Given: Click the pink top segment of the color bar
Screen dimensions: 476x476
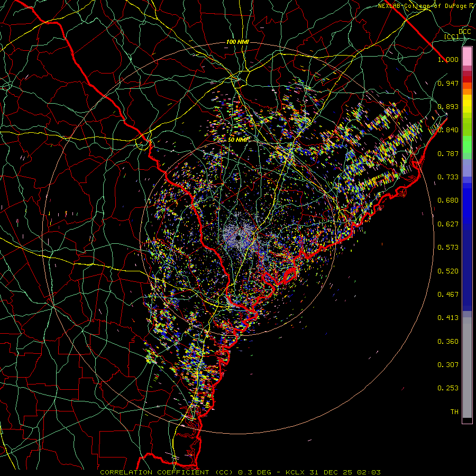Looking at the screenshot, I should click(467, 57).
